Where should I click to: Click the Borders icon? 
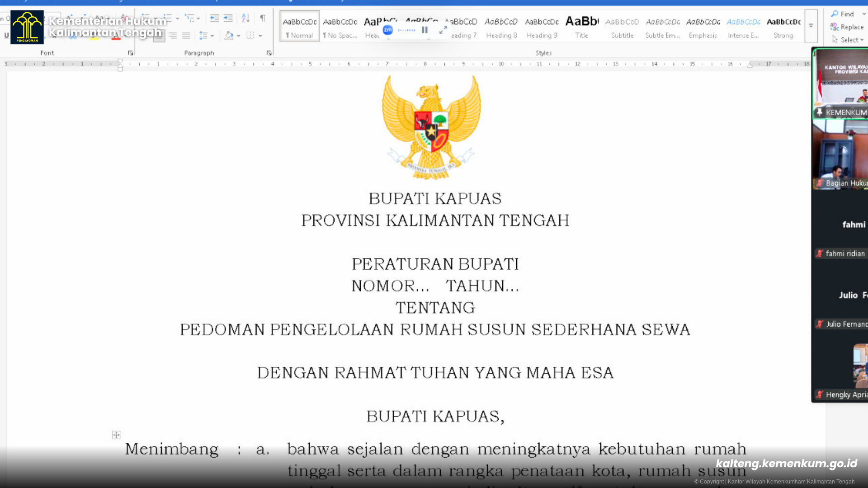click(250, 35)
